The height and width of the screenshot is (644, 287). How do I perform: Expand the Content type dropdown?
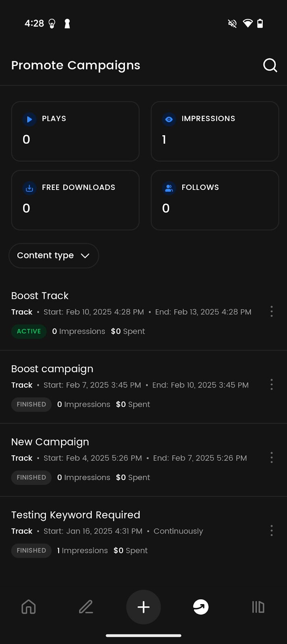[x=54, y=256]
